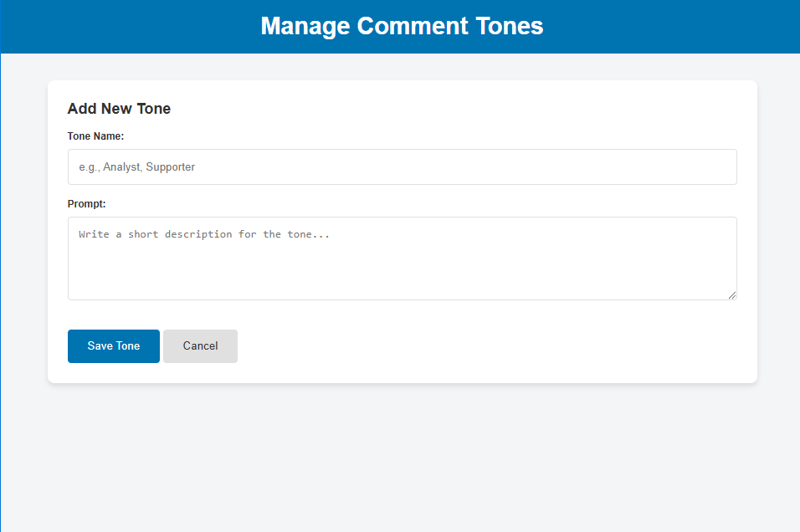This screenshot has height=532, width=800.
Task: Click the "e.g., Analyst, Supporter" placeholder text
Action: pos(137,167)
